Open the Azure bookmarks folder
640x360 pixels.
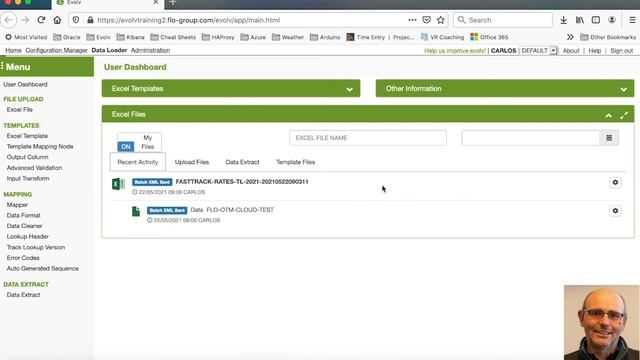253,37
